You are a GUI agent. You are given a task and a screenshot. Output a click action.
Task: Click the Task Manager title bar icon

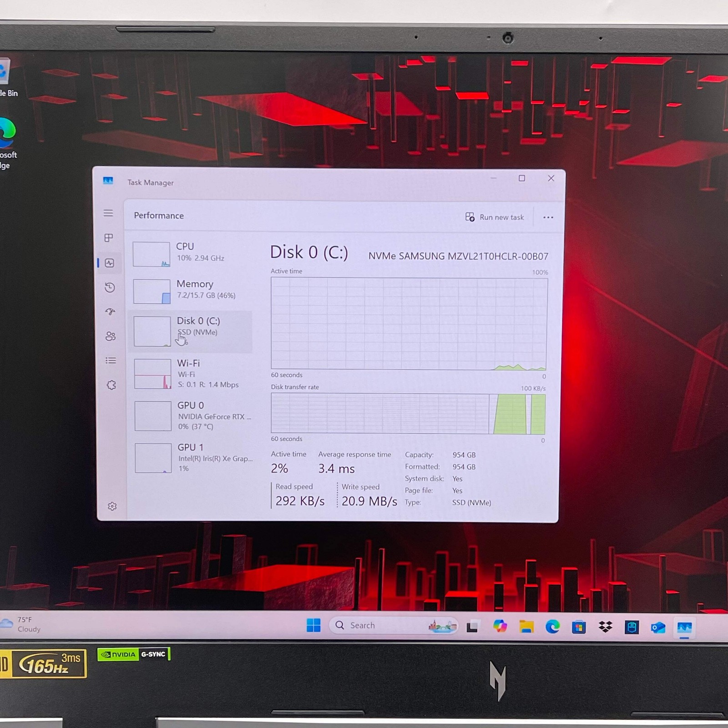pyautogui.click(x=108, y=181)
